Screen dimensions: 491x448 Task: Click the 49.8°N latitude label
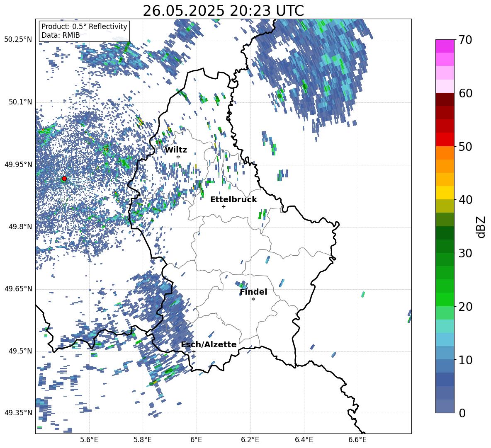pos(20,227)
